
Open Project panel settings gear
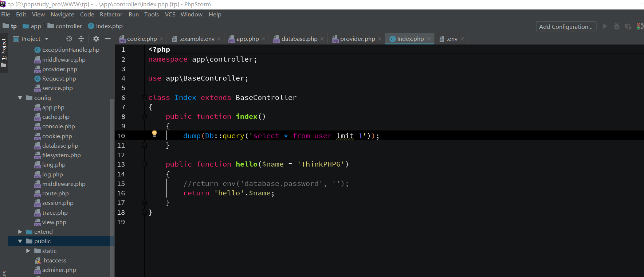tap(96, 39)
